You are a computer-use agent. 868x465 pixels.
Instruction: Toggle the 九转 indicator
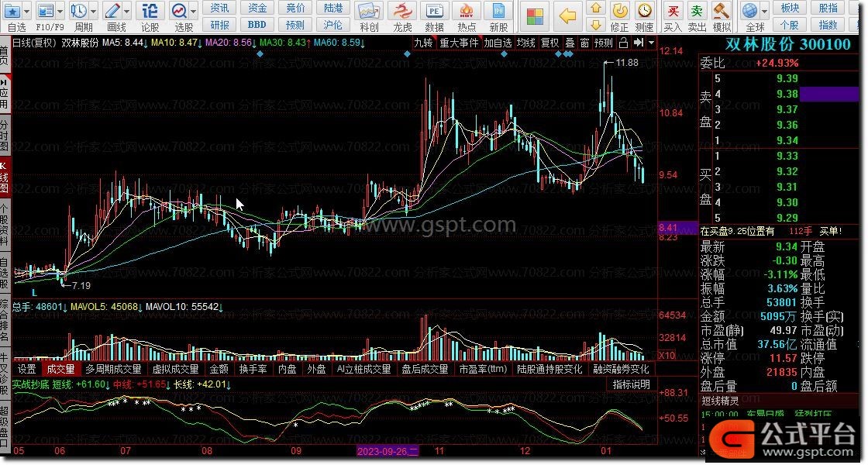[423, 43]
